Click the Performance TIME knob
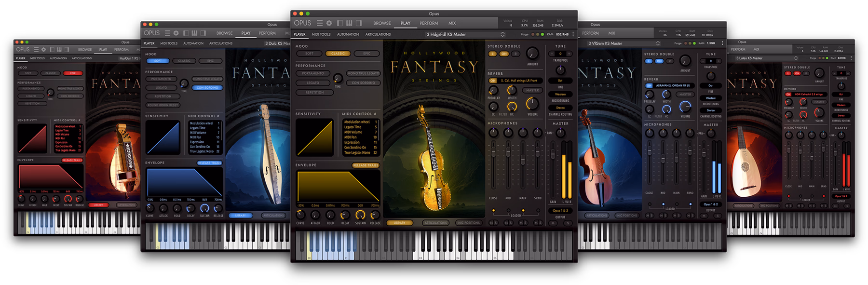This screenshot has height=285, width=868. [338, 78]
